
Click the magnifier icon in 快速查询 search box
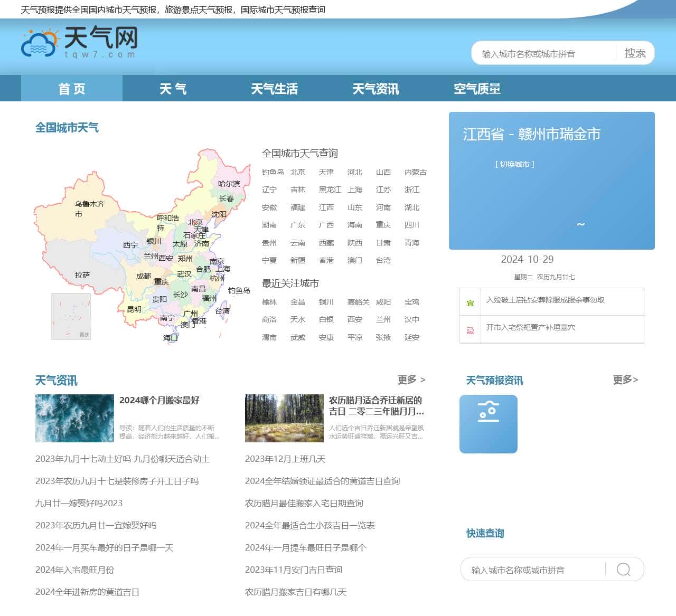[623, 570]
